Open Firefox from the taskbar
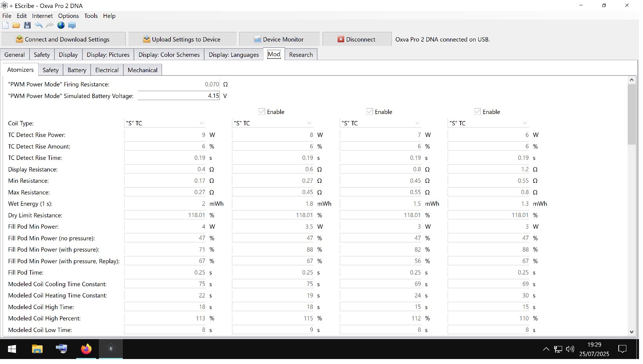 click(86, 349)
